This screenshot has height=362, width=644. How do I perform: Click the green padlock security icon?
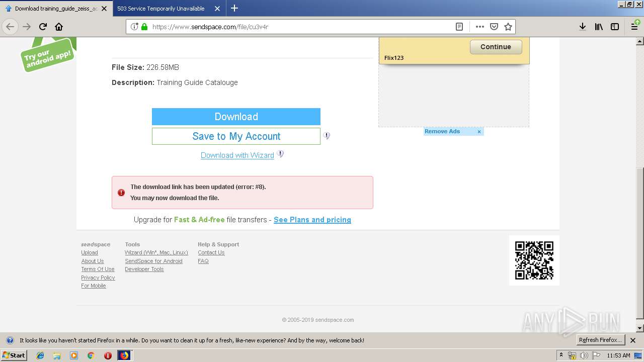144,27
